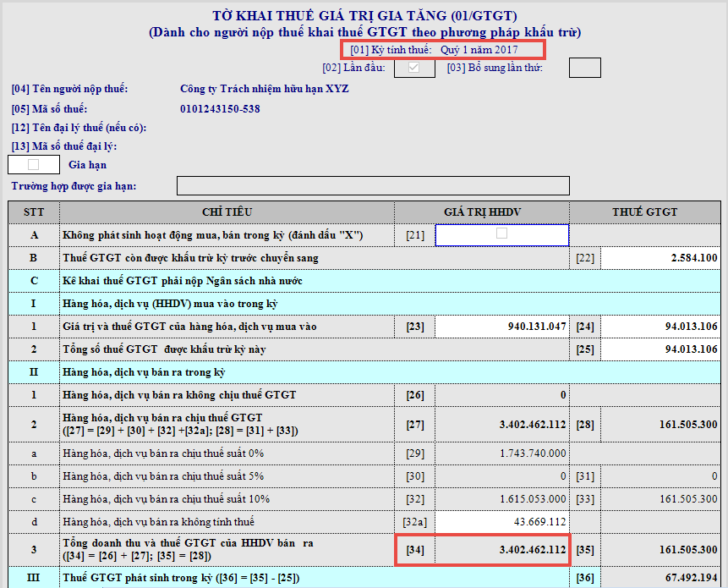Screen dimensions: 728x588
Task: Toggle the "Gia hạn" checkbox
Action: (34, 165)
